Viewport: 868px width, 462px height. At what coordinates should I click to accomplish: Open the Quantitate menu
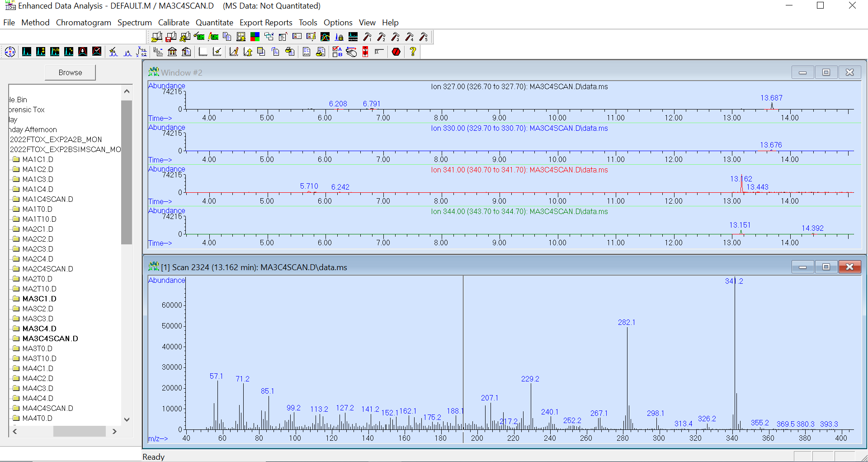pos(214,22)
